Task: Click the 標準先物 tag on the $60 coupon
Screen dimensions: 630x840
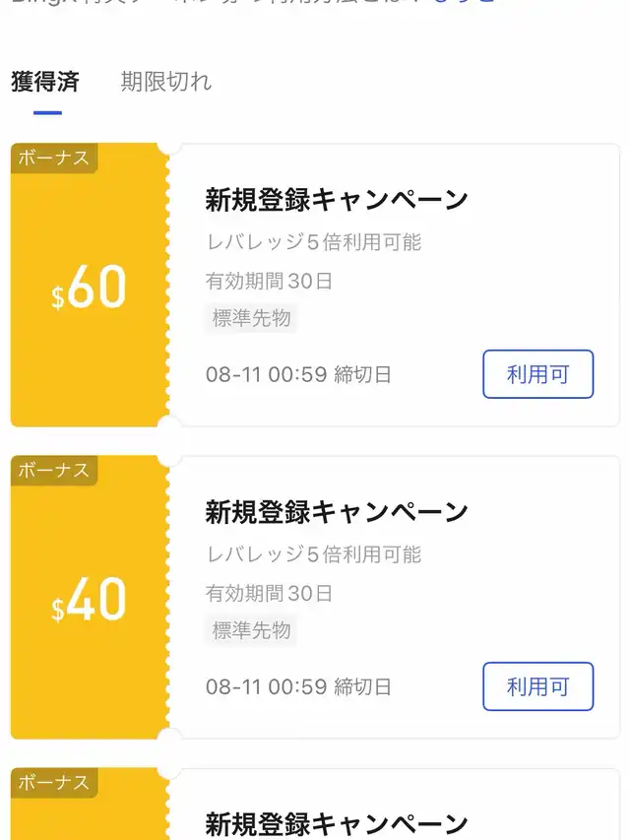Action: click(251, 318)
